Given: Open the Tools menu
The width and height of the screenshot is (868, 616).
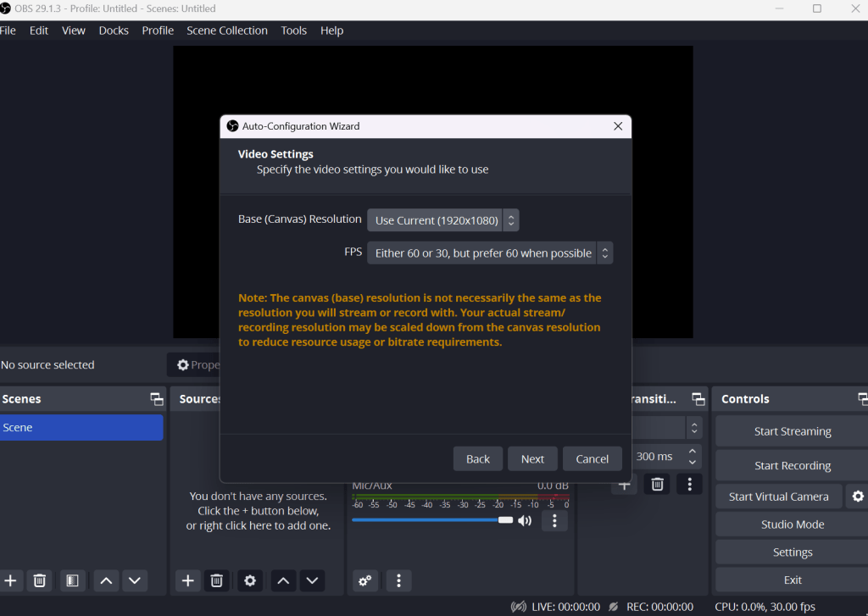Looking at the screenshot, I should coord(293,31).
